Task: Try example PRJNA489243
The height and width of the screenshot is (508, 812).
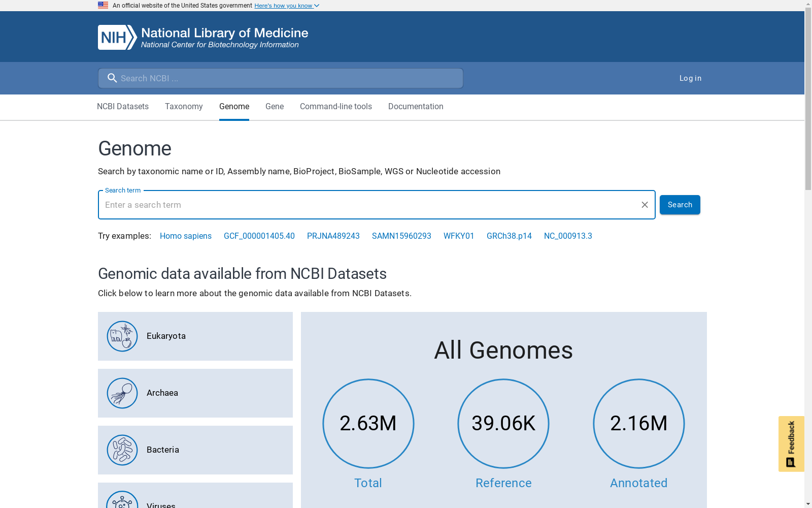Action: (x=333, y=236)
